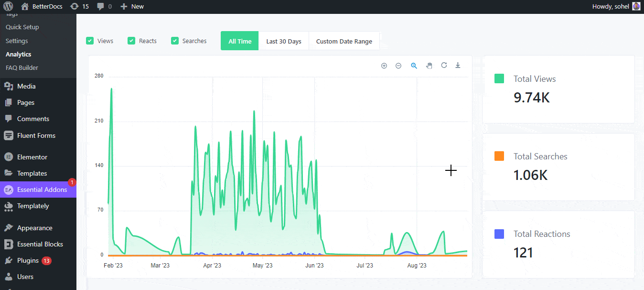Switch to the All Time tab
Image resolution: width=644 pixels, height=290 pixels.
pos(240,41)
